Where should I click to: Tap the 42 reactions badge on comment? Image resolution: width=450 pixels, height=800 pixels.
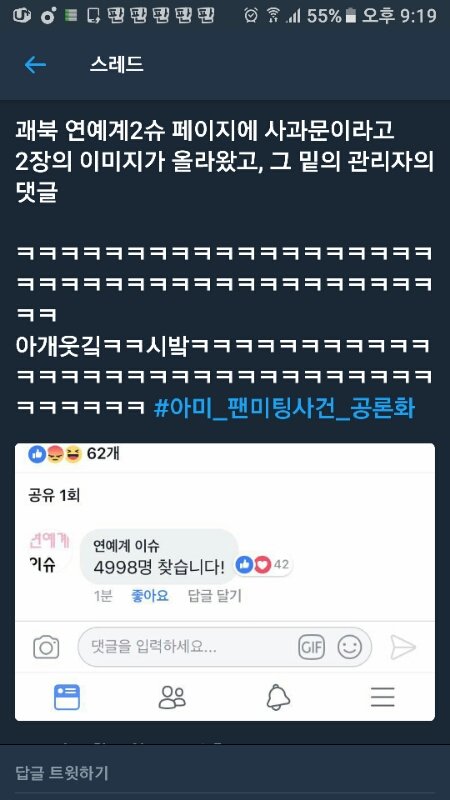click(x=264, y=565)
